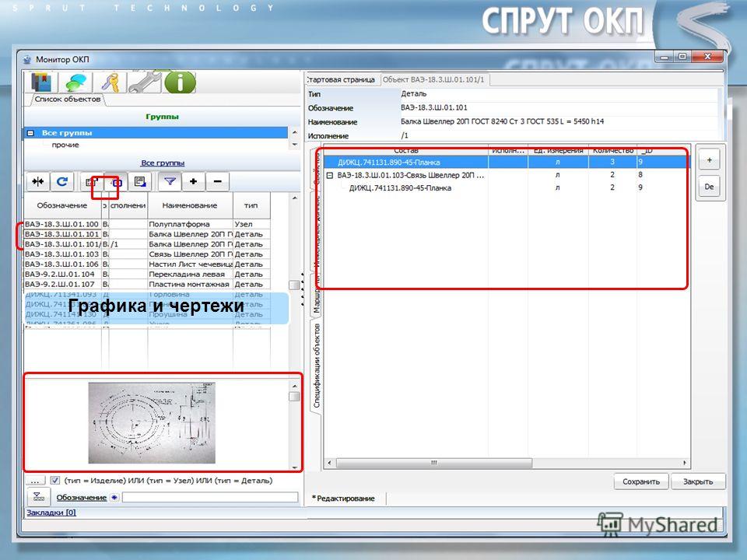Open the green info icon
Screen dimensions: 747x560
pyautogui.click(x=180, y=82)
